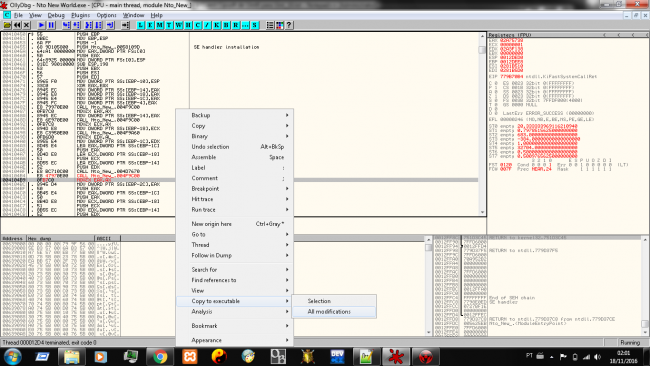Open the Log window with L button
650x366 pixels.
point(141,25)
